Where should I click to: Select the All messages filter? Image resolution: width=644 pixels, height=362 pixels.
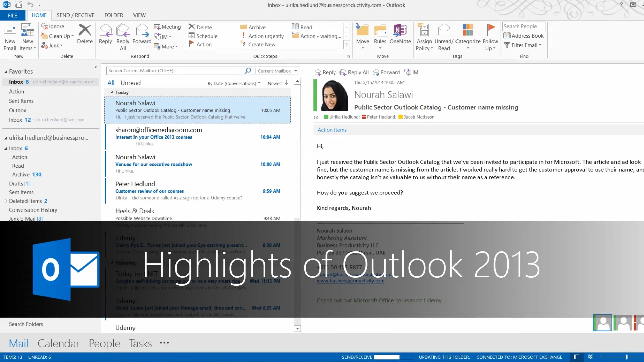[x=111, y=83]
